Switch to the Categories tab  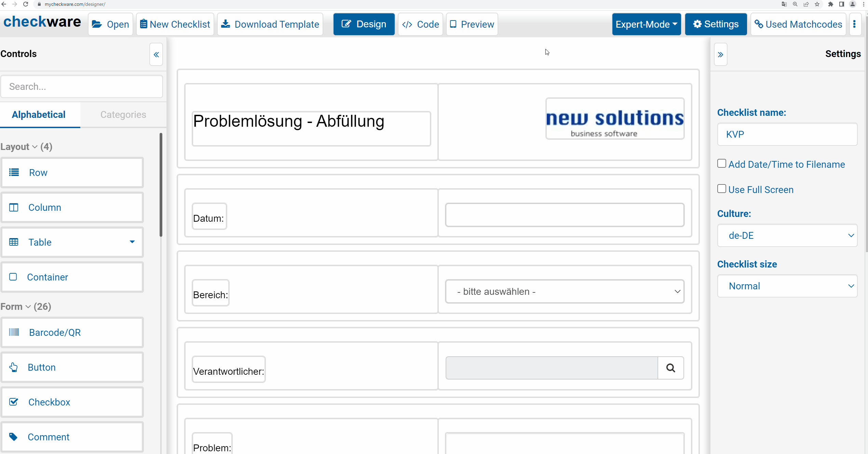[123, 114]
